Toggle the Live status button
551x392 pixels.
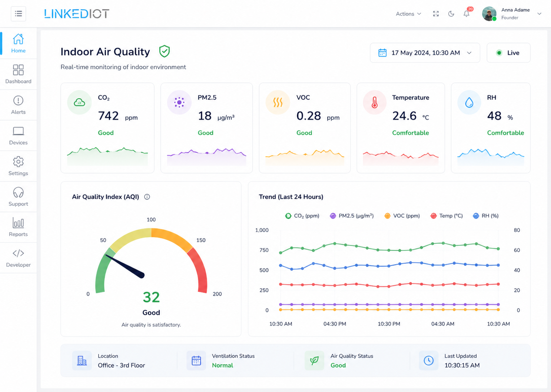pos(508,53)
